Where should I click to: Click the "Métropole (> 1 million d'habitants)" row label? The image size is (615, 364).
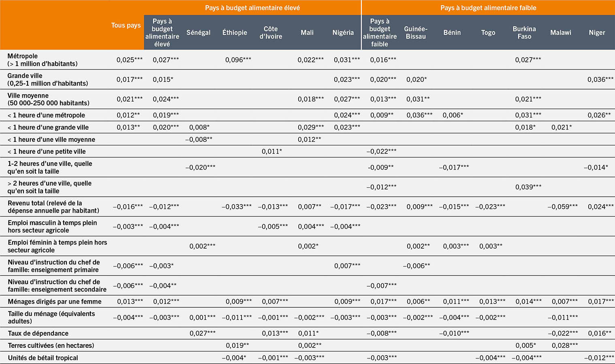42,60
